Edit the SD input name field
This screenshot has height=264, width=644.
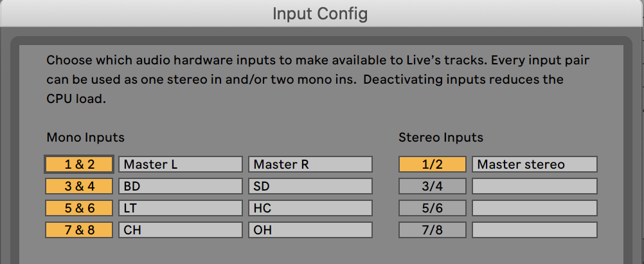[x=310, y=186]
